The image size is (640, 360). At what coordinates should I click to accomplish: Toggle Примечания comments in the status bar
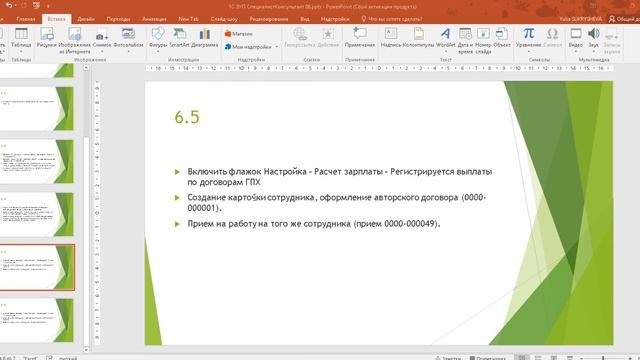tap(488, 358)
